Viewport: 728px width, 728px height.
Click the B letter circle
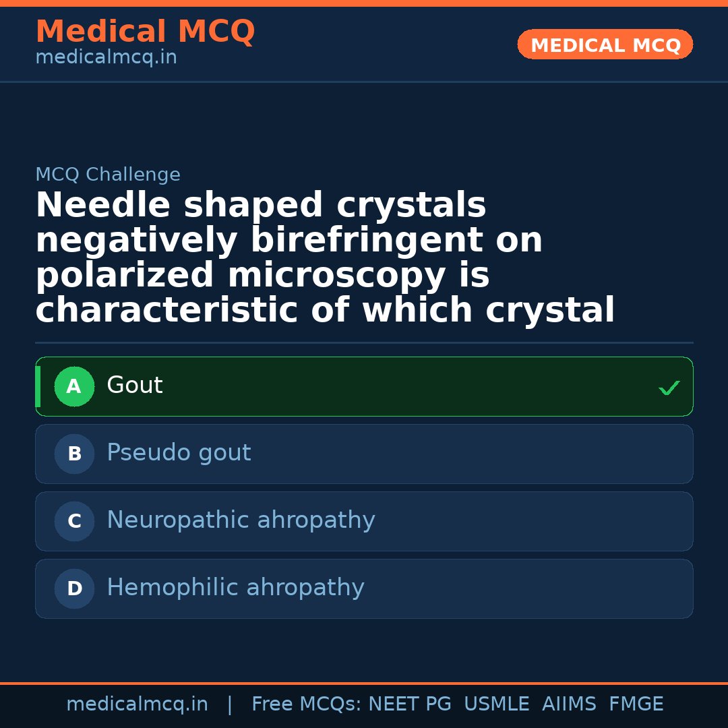[x=74, y=454]
